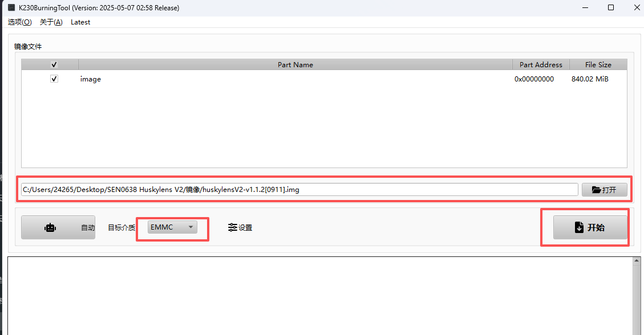Select the image row in partition table
Viewport: 644px width, 335px height.
(x=285, y=79)
